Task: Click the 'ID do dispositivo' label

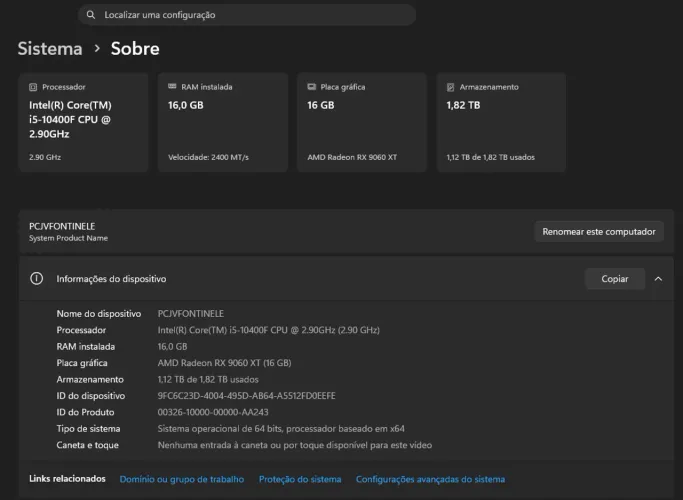Action: pos(91,396)
